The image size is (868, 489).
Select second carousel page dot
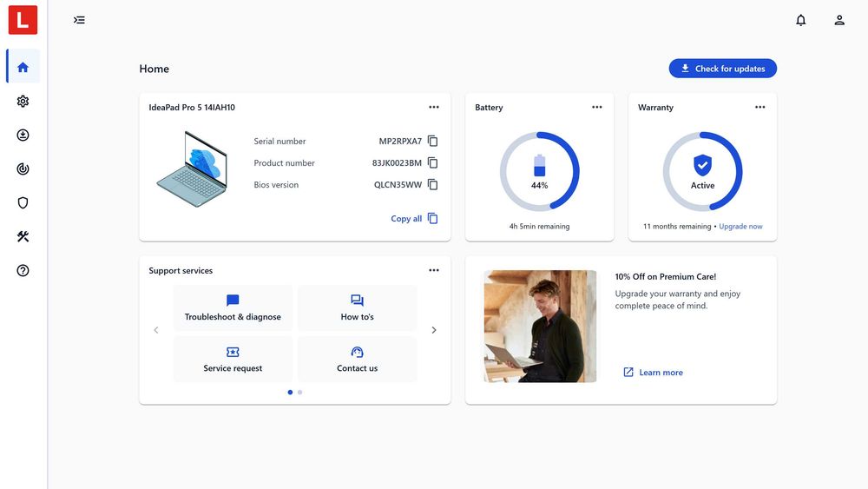(x=300, y=392)
